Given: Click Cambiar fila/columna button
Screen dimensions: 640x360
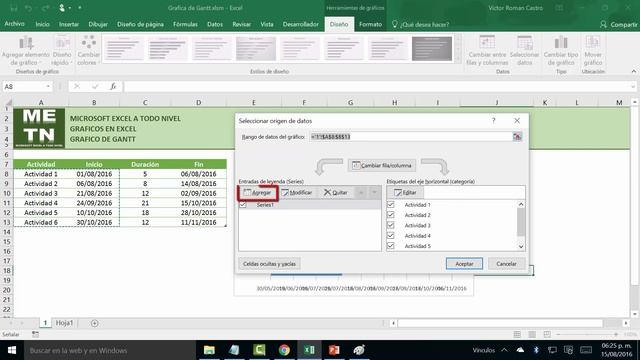Looking at the screenshot, I should point(382,165).
